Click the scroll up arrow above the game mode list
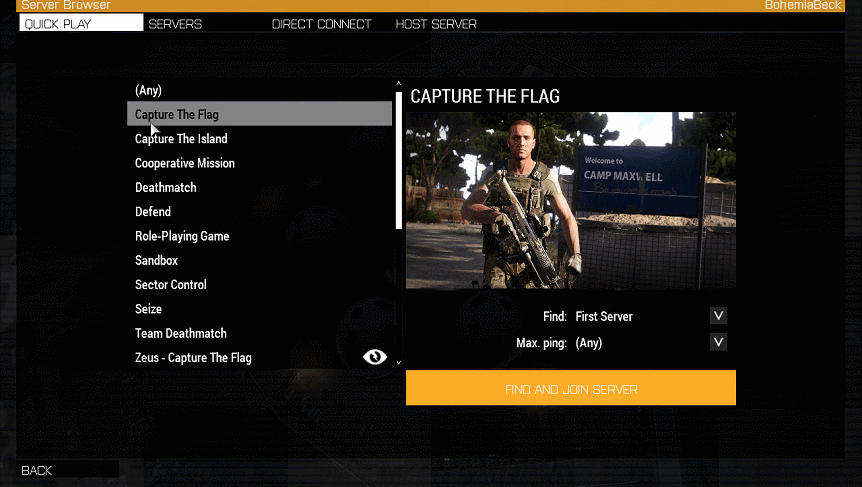The height and width of the screenshot is (487, 862). tap(399, 84)
